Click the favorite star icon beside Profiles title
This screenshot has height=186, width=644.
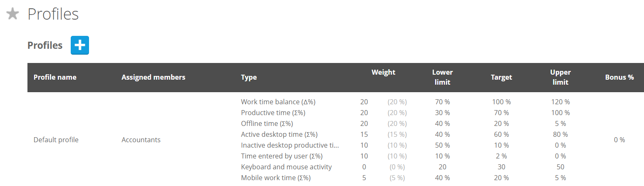(x=13, y=14)
